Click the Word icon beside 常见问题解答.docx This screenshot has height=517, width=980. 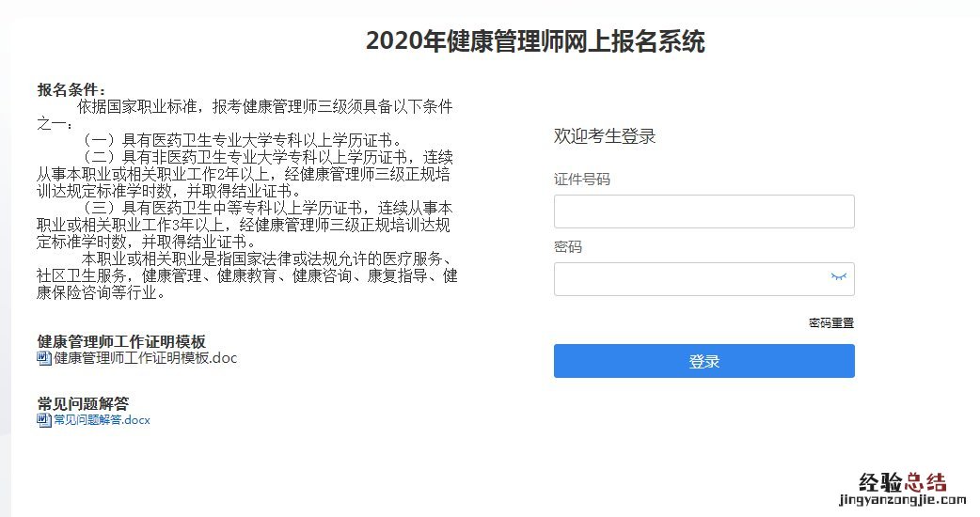point(44,420)
